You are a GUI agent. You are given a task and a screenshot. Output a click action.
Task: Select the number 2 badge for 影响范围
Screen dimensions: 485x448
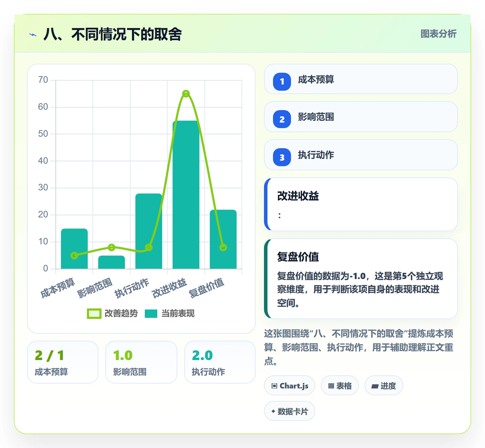[x=282, y=119]
